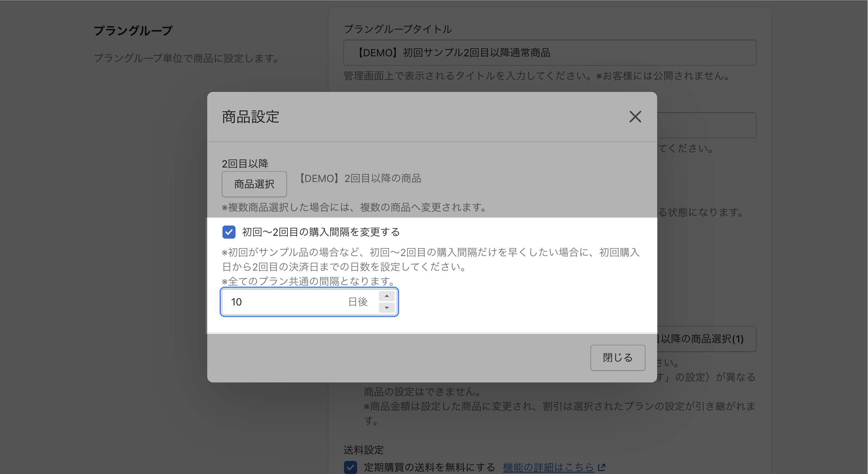
Task: Click the プラングループタイトル text field
Action: point(549,53)
